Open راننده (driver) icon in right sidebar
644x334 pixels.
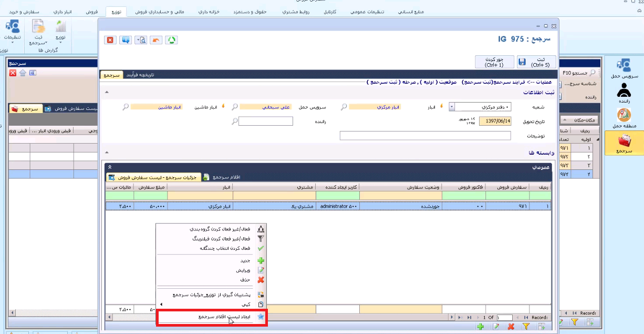click(624, 93)
